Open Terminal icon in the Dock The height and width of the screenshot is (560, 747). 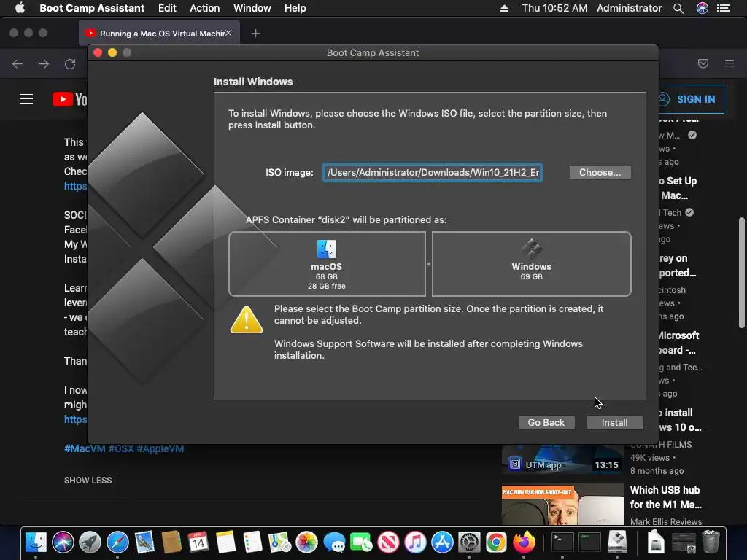[562, 542]
